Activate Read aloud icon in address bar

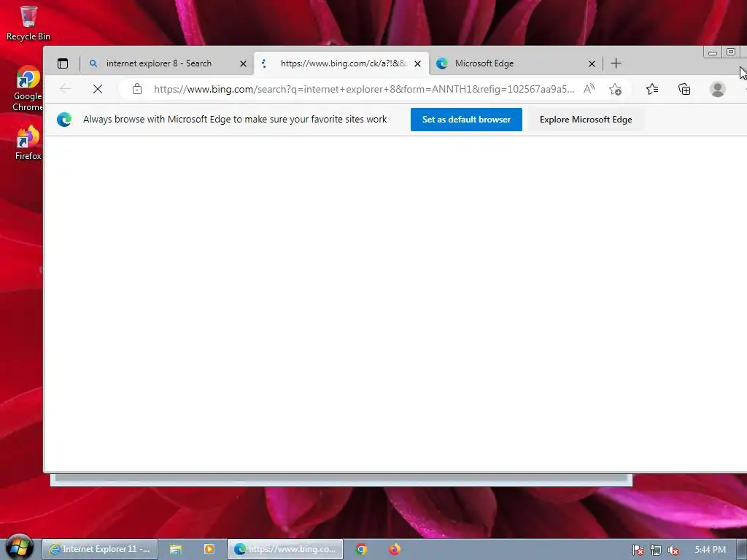click(589, 89)
